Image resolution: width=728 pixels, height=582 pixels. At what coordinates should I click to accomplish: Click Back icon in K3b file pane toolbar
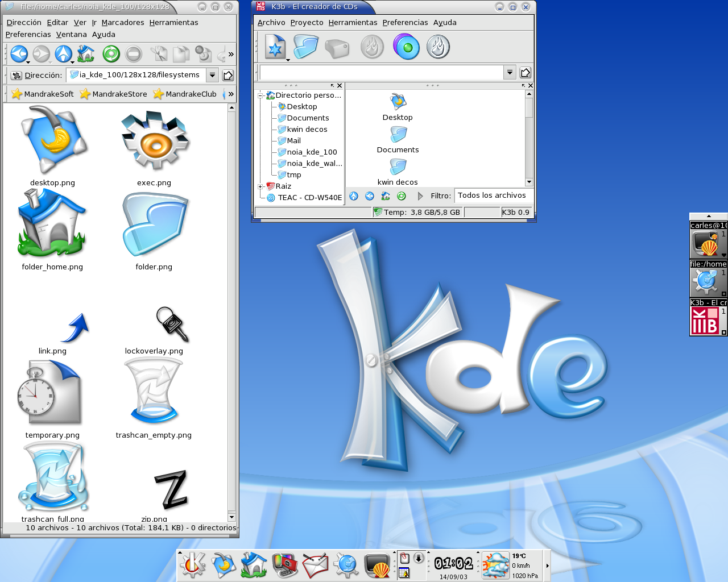click(370, 196)
